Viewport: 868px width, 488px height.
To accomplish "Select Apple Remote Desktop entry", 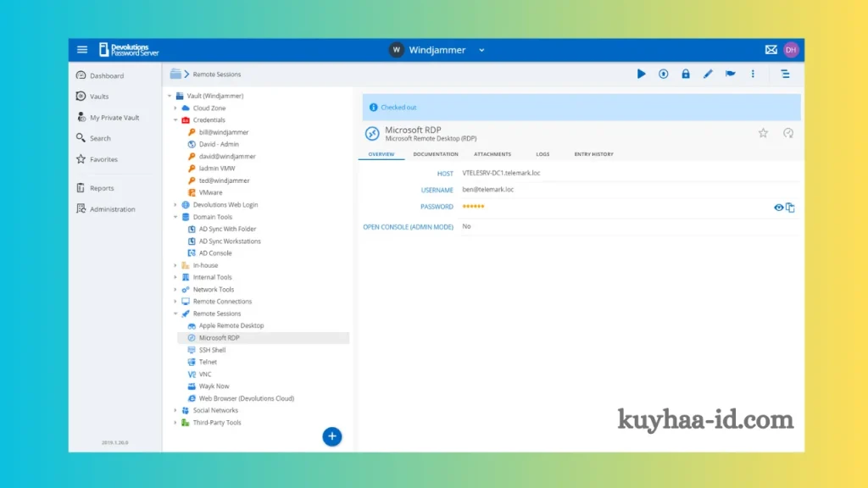I will (231, 326).
